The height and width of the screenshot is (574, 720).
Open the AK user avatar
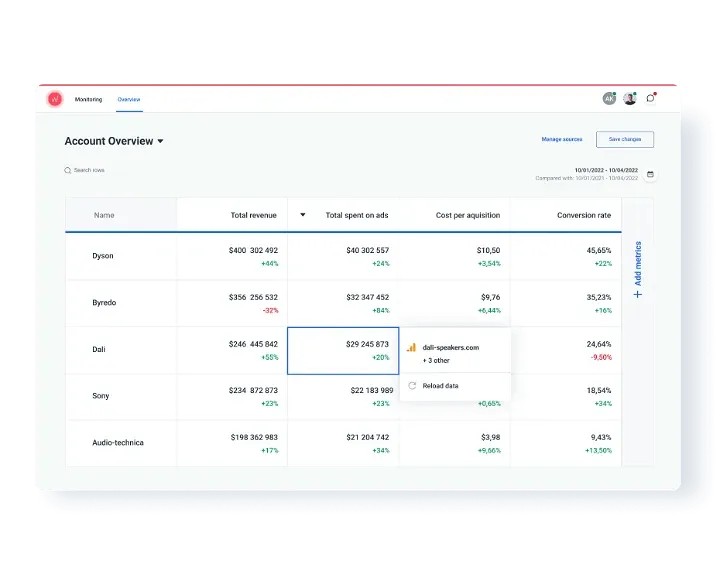[609, 98]
